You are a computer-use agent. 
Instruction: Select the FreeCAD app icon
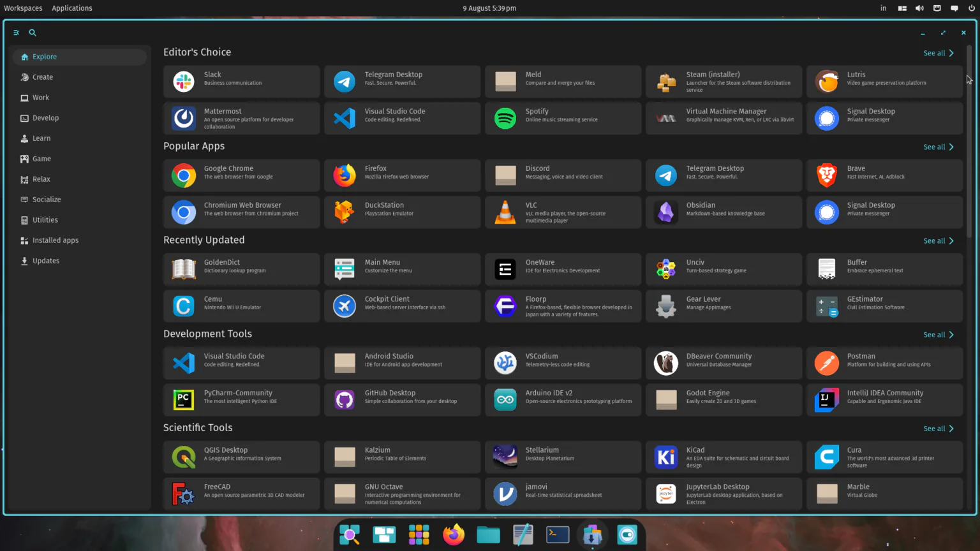[x=184, y=494]
